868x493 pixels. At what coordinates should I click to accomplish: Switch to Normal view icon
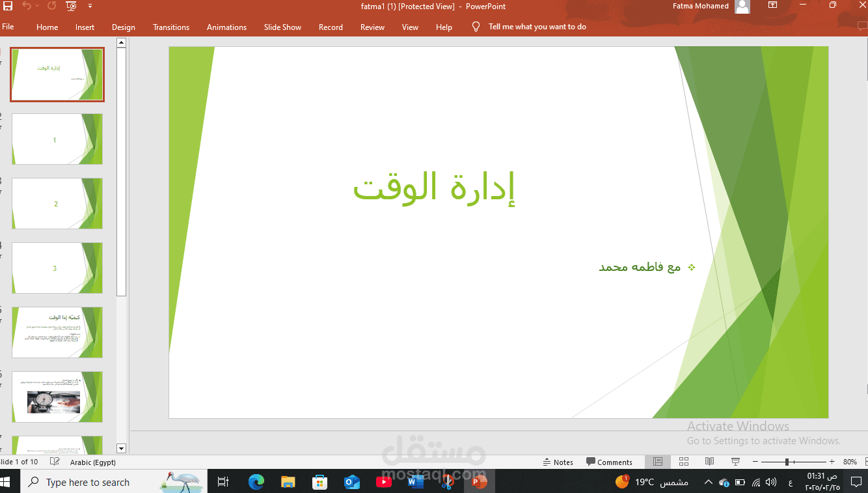pyautogui.click(x=658, y=462)
